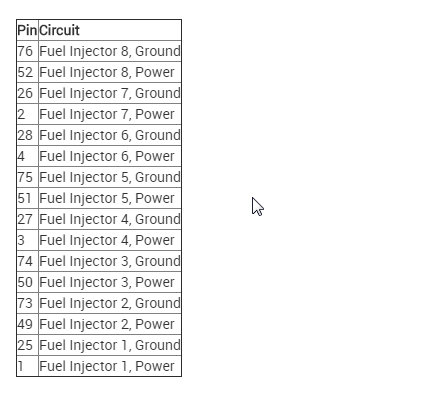This screenshot has width=444, height=400.
Task: Click pin number 49 cell
Action: pyautogui.click(x=27, y=324)
